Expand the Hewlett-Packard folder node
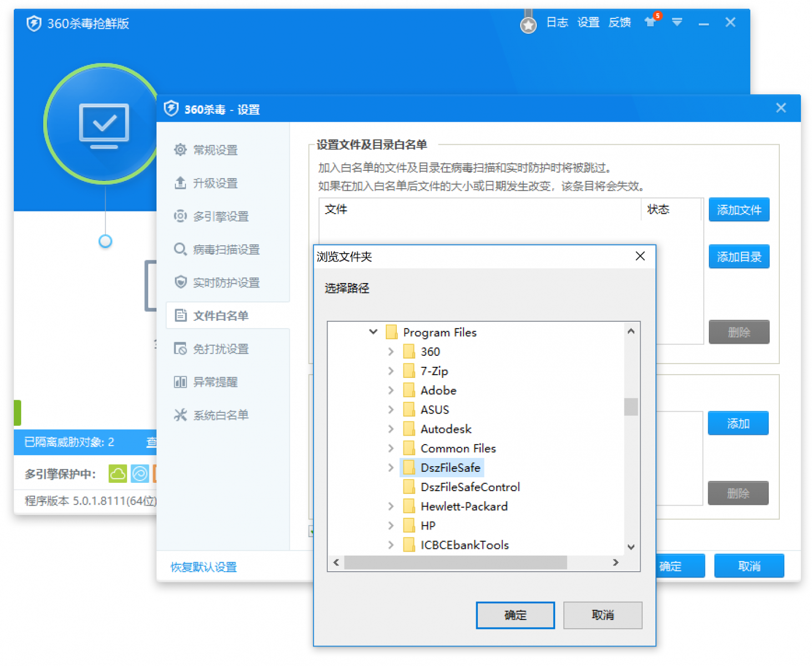 coord(391,506)
